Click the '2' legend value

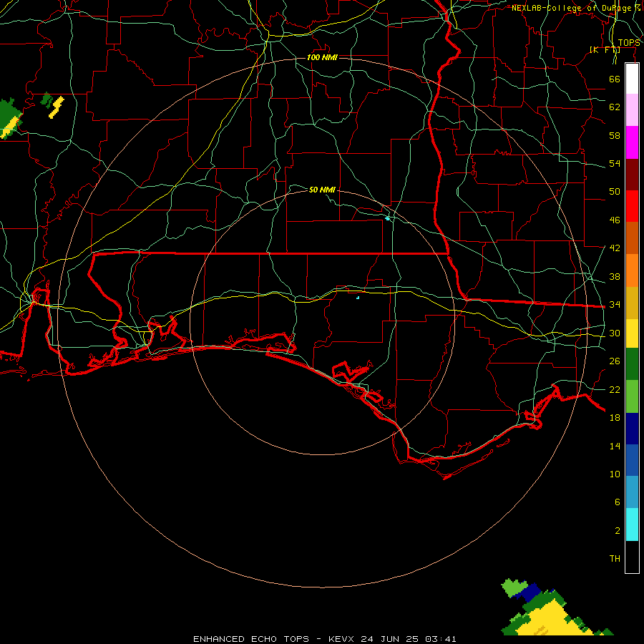[618, 531]
